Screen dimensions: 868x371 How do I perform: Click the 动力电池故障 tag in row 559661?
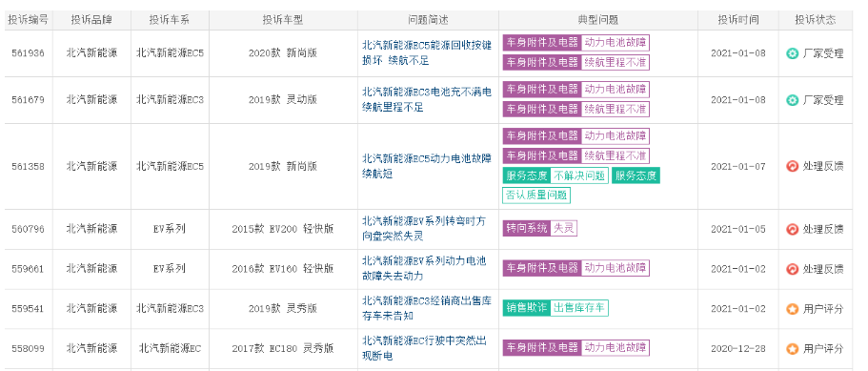point(615,269)
